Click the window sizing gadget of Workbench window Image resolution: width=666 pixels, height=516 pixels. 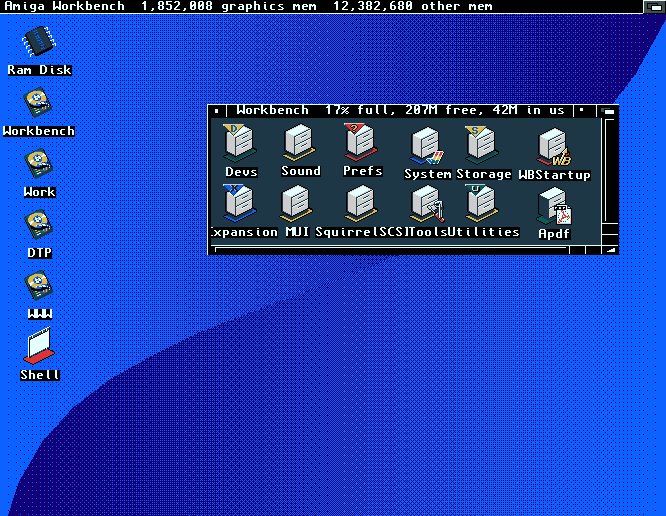tap(610, 250)
